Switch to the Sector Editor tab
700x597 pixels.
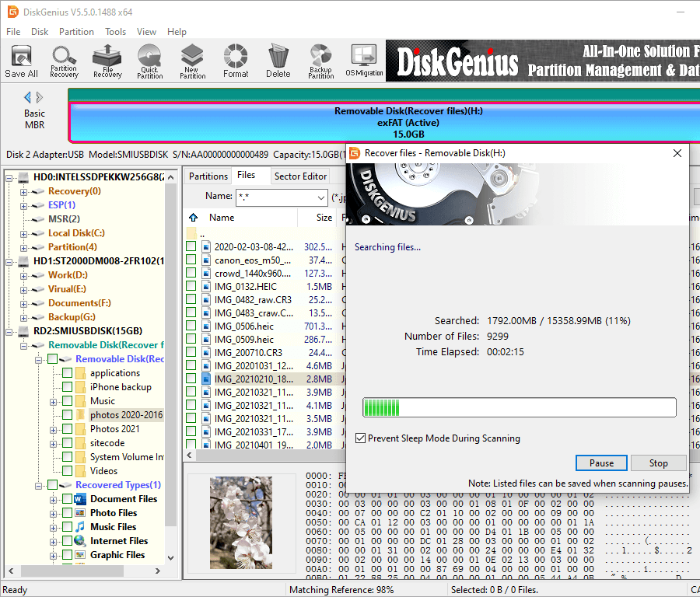pos(300,176)
